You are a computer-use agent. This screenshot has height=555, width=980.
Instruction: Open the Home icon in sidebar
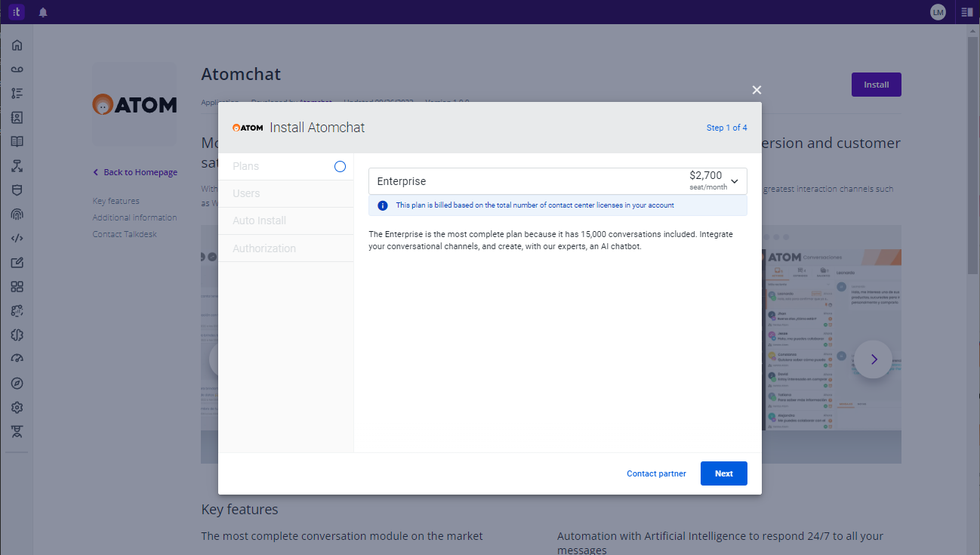pos(17,45)
